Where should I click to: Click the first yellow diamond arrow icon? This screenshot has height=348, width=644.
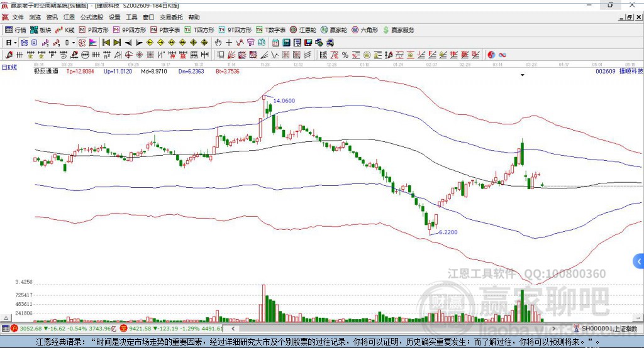click(150, 43)
